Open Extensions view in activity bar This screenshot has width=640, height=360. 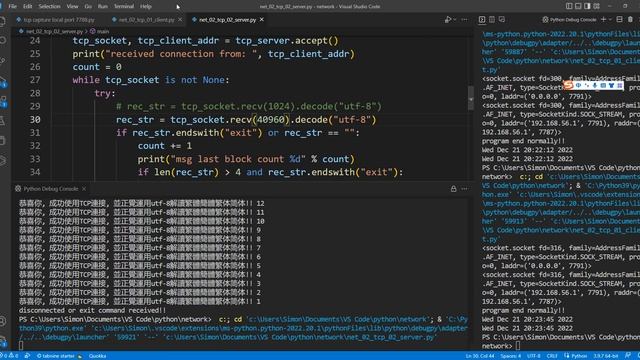pyautogui.click(x=3, y=101)
